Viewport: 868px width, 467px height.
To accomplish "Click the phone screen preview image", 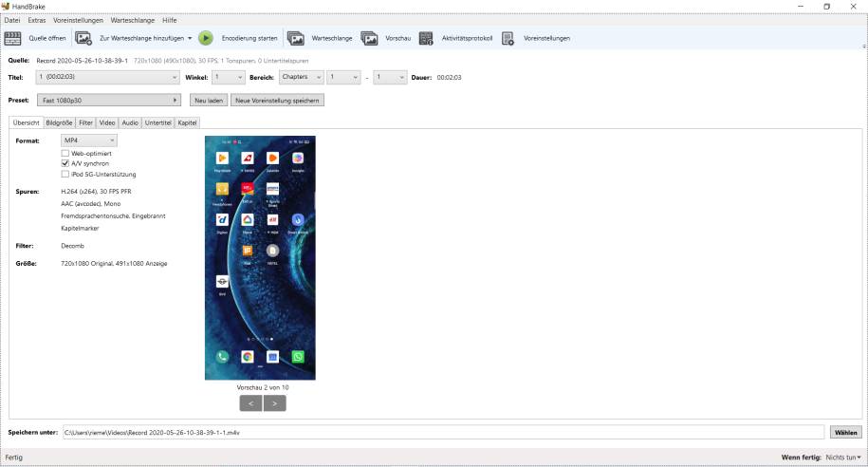I will click(260, 257).
